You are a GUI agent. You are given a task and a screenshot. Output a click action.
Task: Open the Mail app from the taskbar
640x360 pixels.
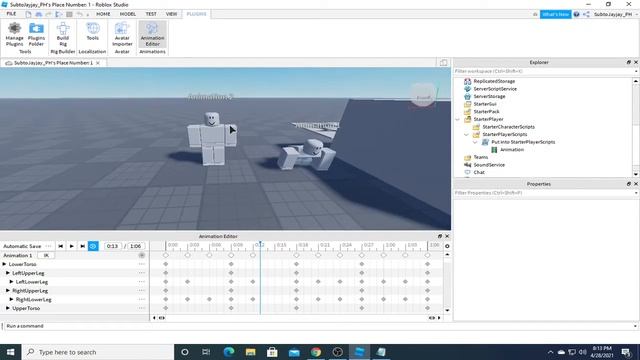[x=294, y=352]
